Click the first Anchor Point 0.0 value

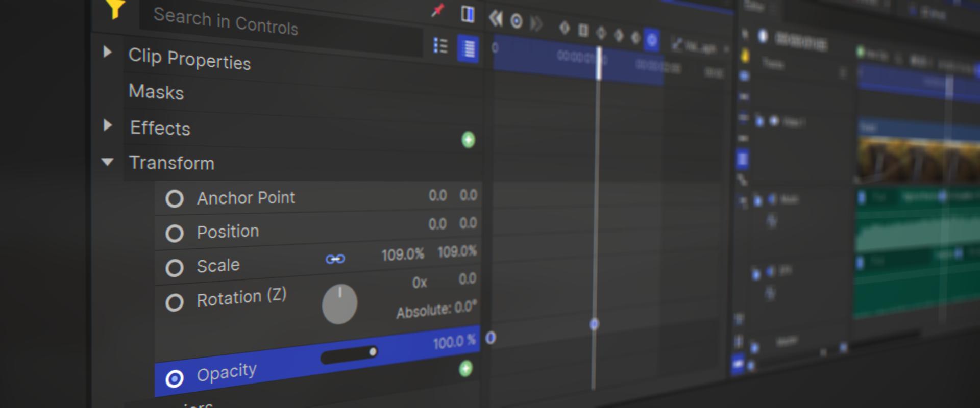[x=437, y=195]
